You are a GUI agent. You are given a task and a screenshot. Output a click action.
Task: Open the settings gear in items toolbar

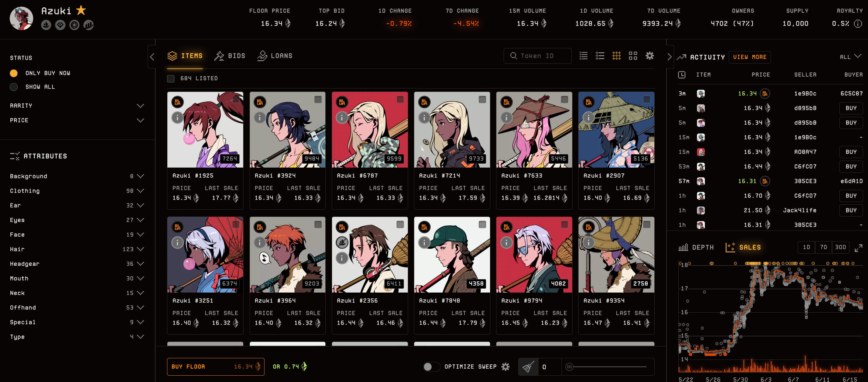[649, 56]
